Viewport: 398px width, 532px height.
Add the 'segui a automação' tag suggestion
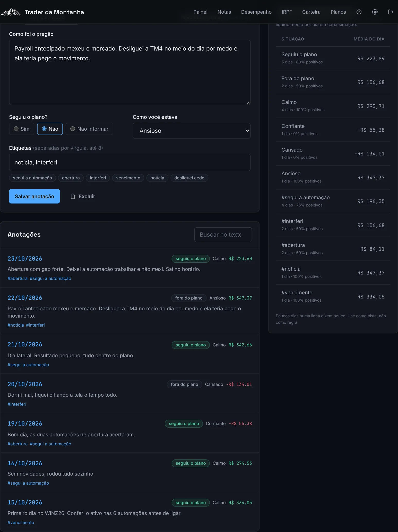(32, 178)
